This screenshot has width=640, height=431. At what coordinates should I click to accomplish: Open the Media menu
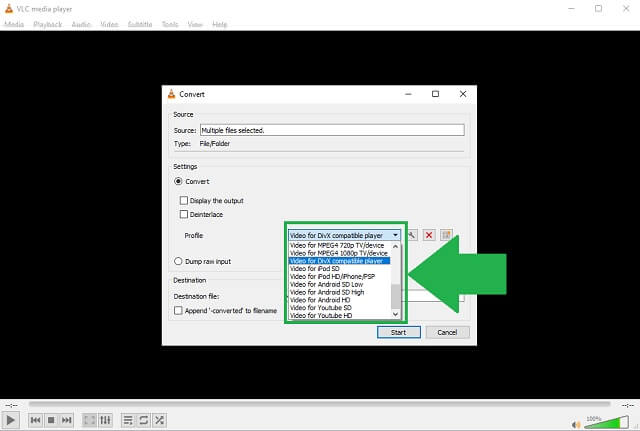[x=14, y=24]
